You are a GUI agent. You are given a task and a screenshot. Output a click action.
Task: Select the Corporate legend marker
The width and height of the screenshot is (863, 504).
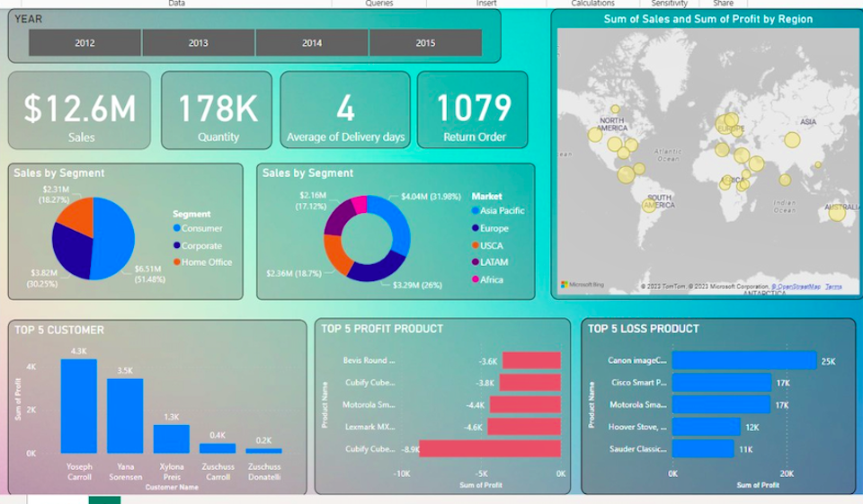coord(177,245)
